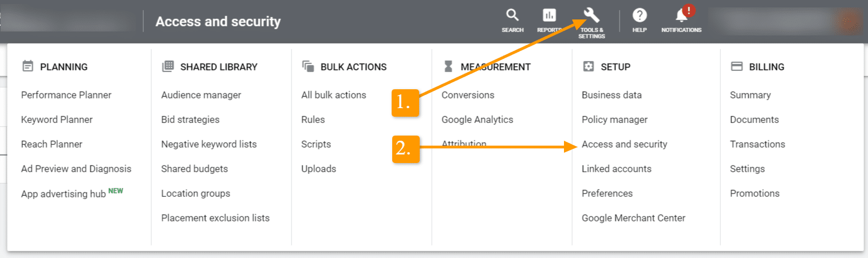Open Billing Summary

coord(750,95)
